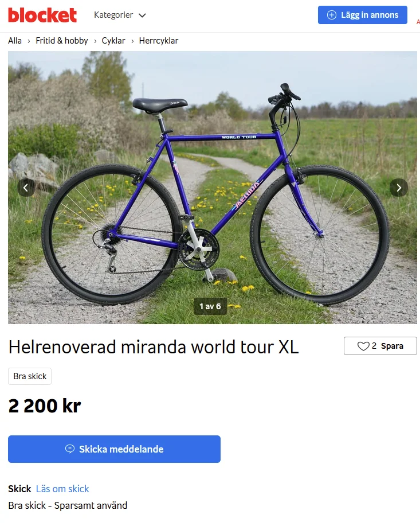
Task: Expand the Kategorier dropdown
Action: (120, 15)
